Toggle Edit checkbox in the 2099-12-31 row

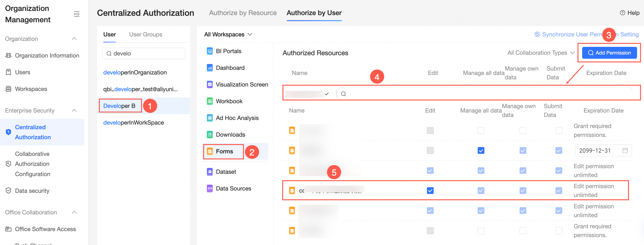tap(430, 150)
